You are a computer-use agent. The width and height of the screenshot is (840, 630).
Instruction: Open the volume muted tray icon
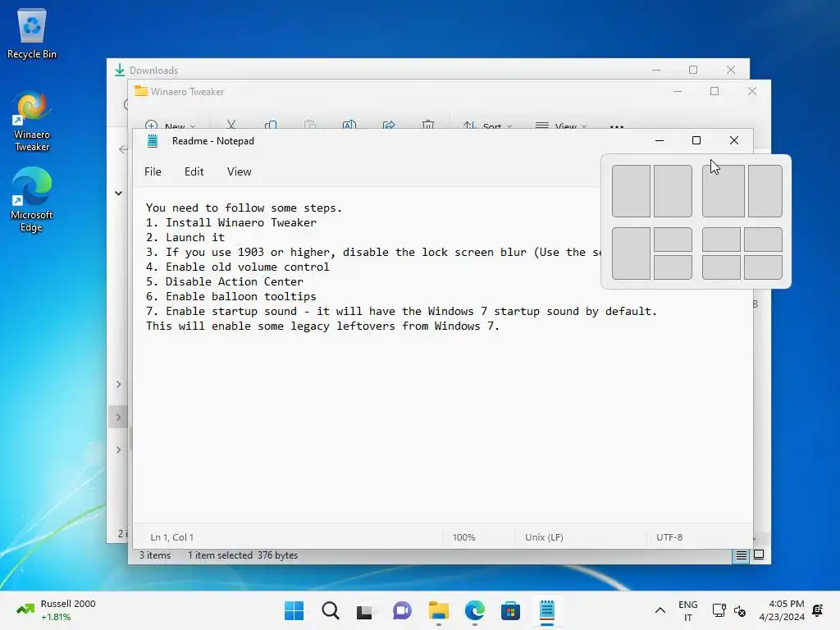[740, 610]
